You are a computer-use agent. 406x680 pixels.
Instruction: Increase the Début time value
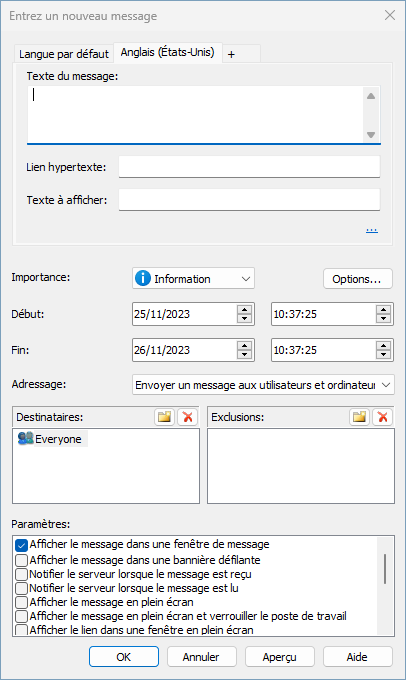coord(383,310)
